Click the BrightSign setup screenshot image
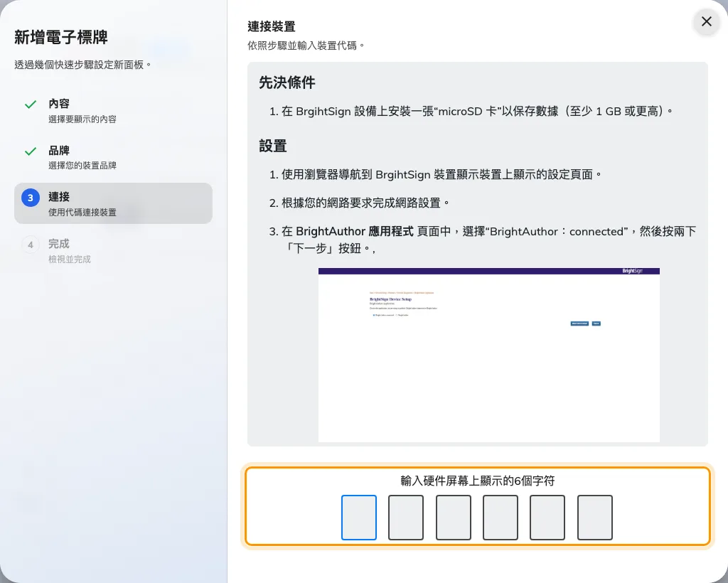The width and height of the screenshot is (728, 583). (489, 355)
